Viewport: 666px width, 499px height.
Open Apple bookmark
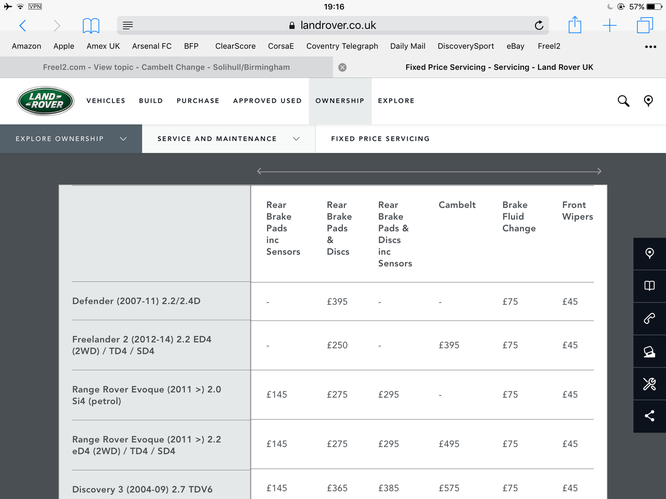[x=64, y=46]
